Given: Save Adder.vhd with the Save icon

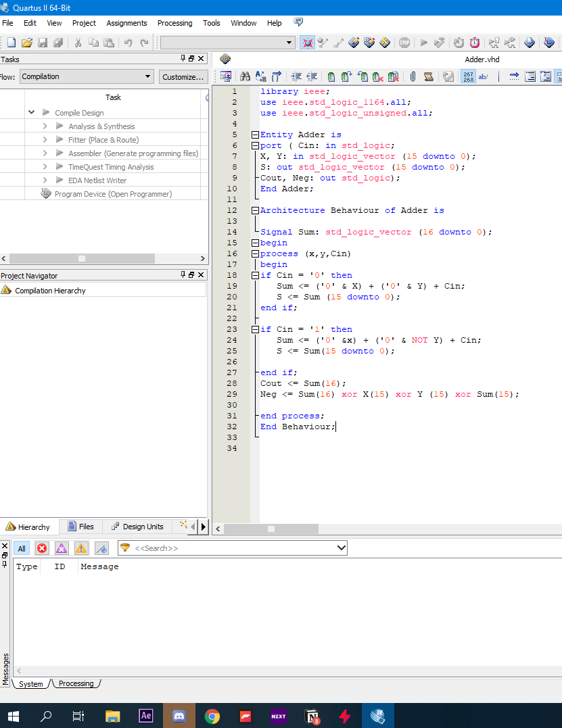Looking at the screenshot, I should click(x=43, y=42).
